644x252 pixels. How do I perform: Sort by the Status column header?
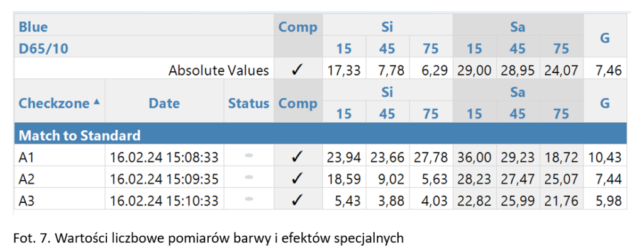click(248, 103)
